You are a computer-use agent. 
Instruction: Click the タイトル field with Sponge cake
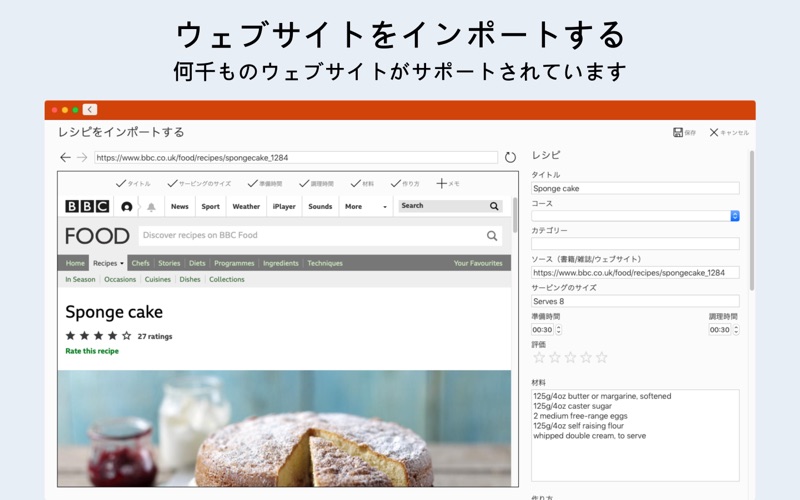pyautogui.click(x=635, y=188)
